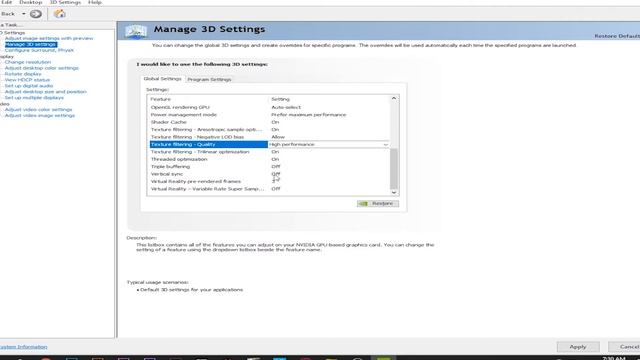The width and height of the screenshot is (640, 360).
Task: Click the Back button
Action: (8, 14)
